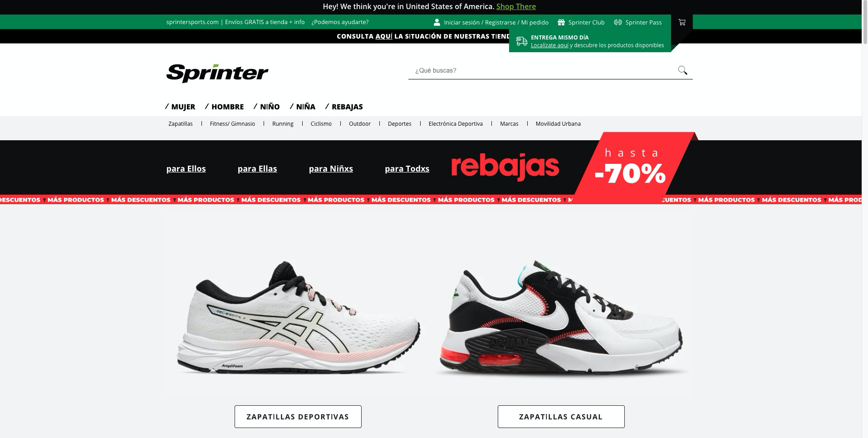Open the shopping cart icon
The image size is (868, 438).
(x=682, y=22)
